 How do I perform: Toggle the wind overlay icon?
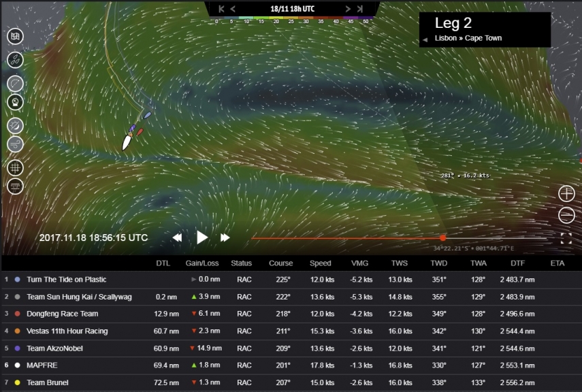point(15,144)
